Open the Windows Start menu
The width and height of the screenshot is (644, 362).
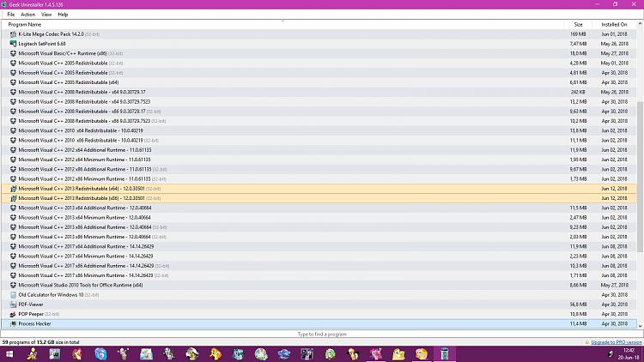pyautogui.click(x=9, y=353)
